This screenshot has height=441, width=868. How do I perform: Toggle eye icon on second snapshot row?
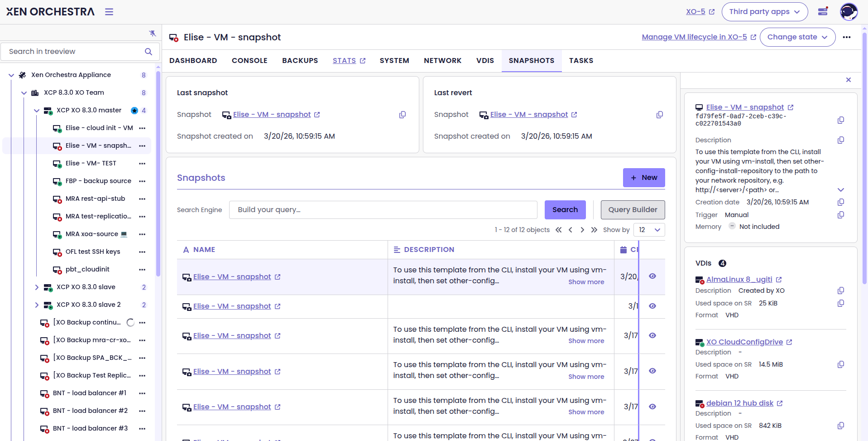pos(652,306)
